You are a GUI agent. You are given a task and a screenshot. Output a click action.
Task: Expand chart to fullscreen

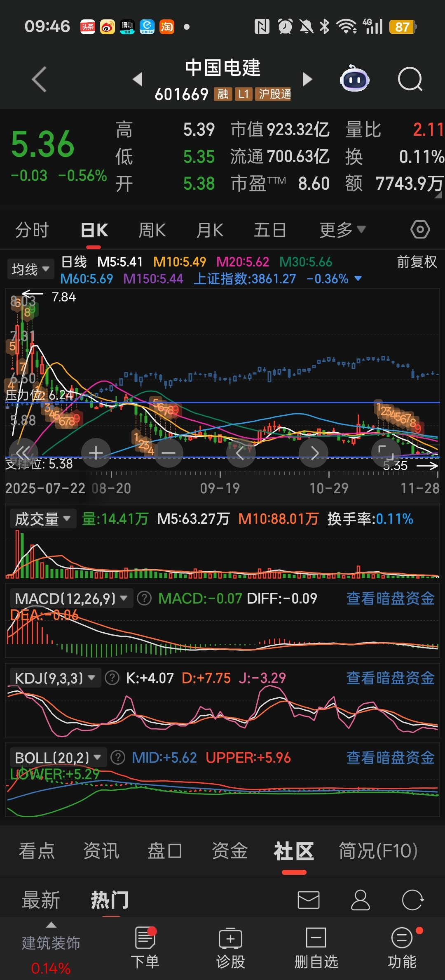(x=386, y=452)
